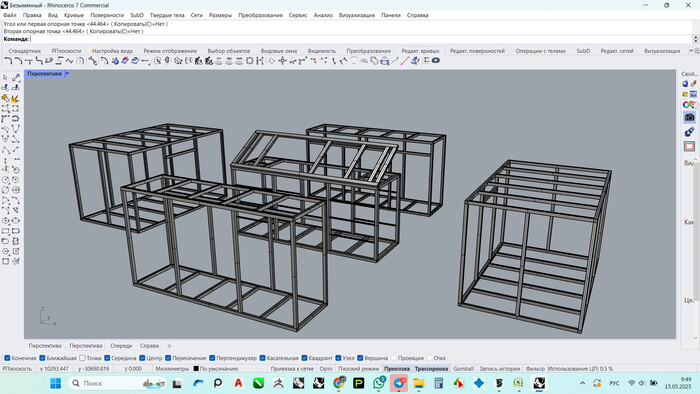This screenshot has height=394, width=700.
Task: Click the red rectangle display icon in right panel
Action: (x=689, y=146)
